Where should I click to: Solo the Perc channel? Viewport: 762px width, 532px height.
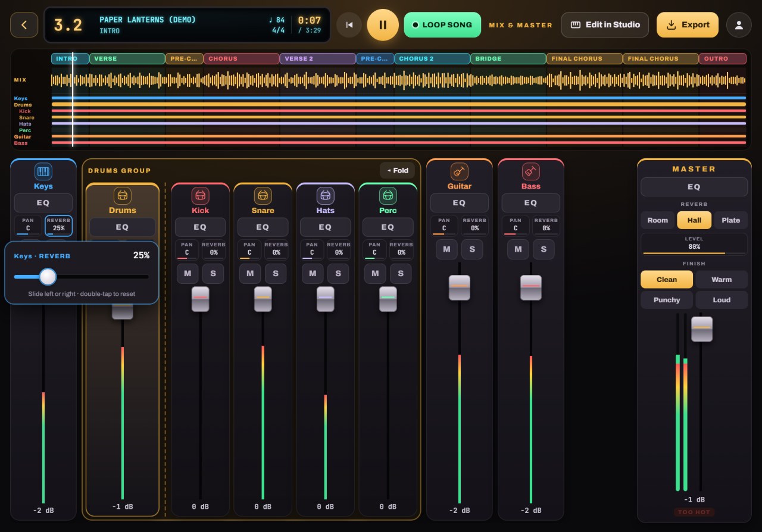point(401,274)
